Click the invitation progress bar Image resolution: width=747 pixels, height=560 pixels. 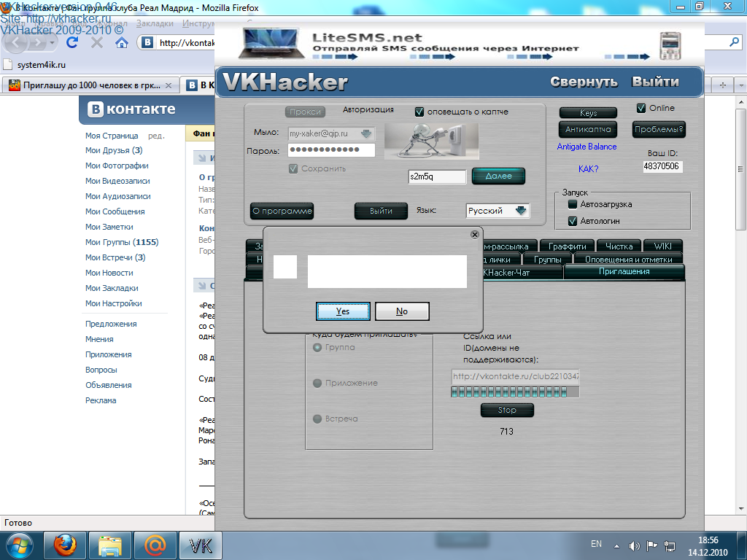515,392
